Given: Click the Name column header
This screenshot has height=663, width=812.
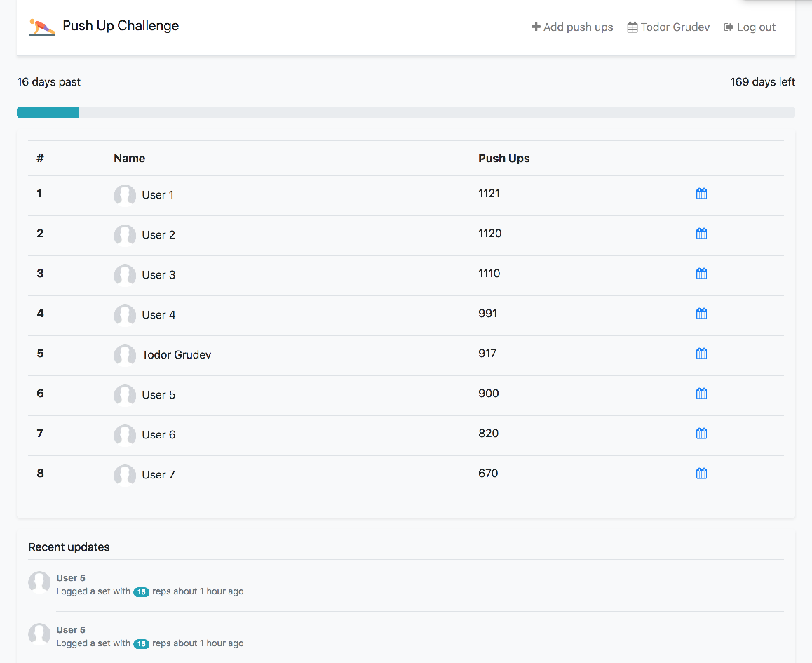Looking at the screenshot, I should [129, 159].
